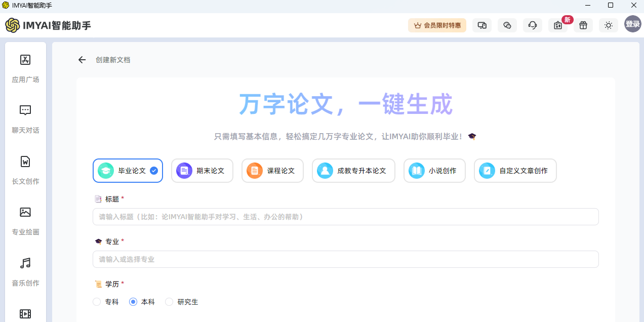Open 音乐创作 music note icon

(25, 263)
